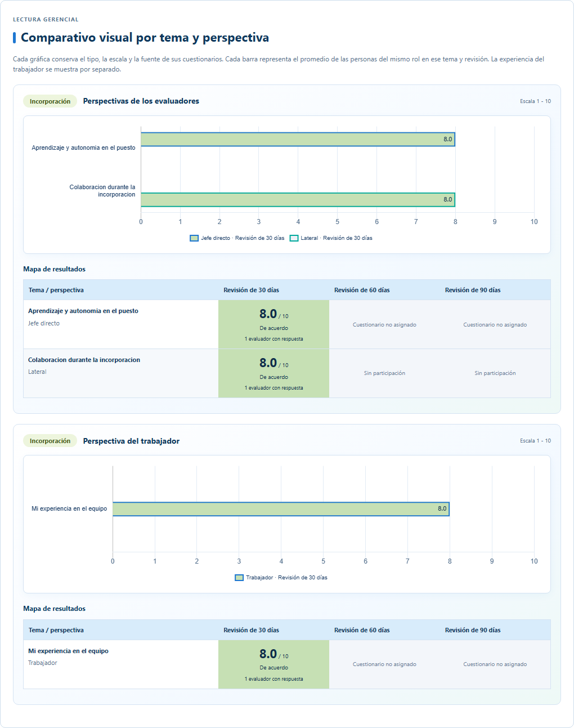The width and height of the screenshot is (574, 728).
Task: Click the Colaboracion durante la incorporacion chart bar
Action: click(298, 199)
